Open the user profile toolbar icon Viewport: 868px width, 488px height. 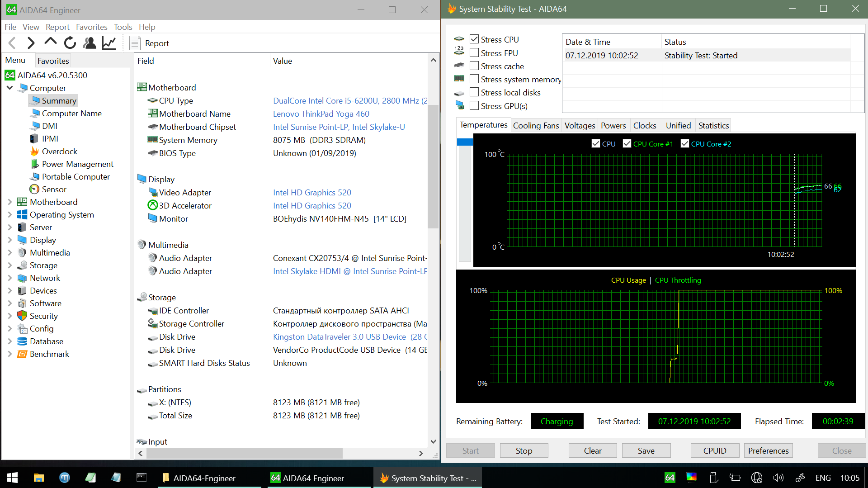(x=90, y=43)
